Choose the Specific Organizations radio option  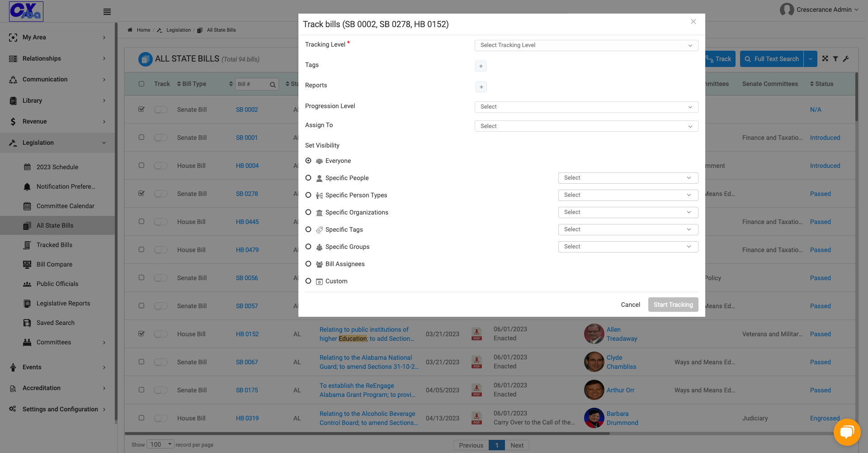coord(308,212)
